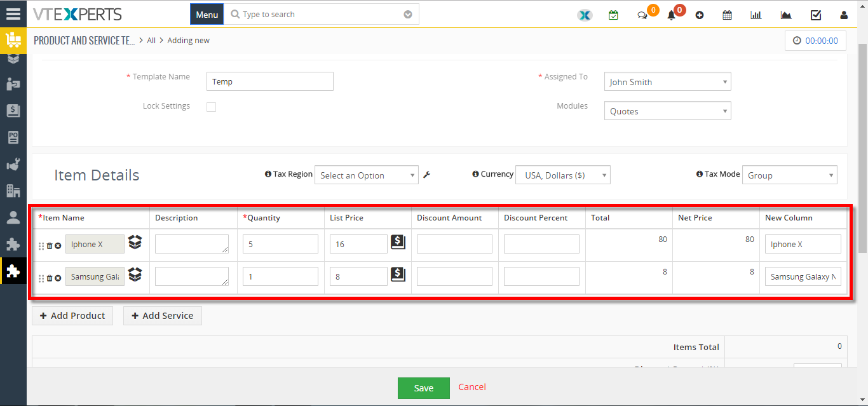Clear the Samsung Galaxy item with x icon
868x406 pixels.
point(58,278)
